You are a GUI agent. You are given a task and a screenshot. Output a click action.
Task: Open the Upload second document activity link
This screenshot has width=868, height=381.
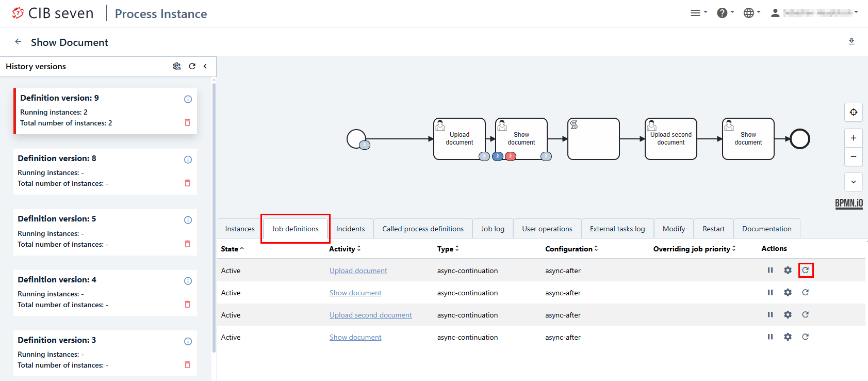(x=370, y=315)
